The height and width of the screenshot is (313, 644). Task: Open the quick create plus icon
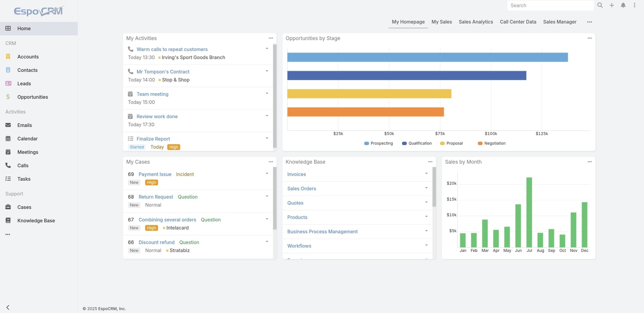[612, 5]
